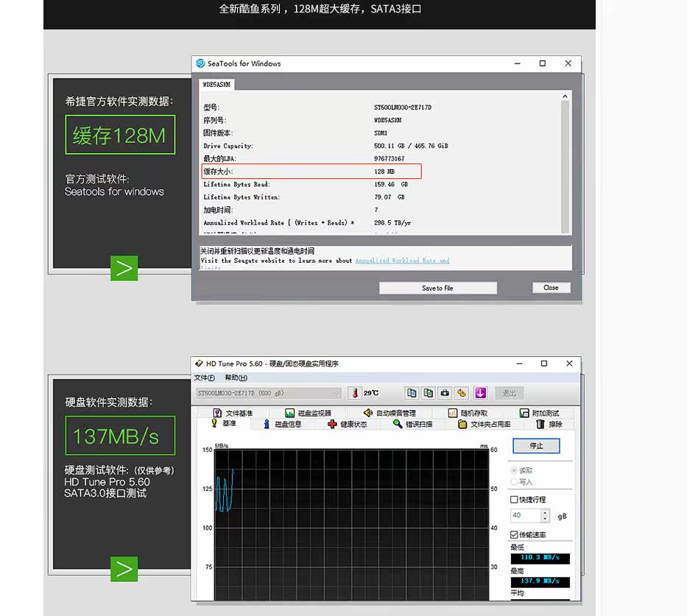Click the camera save screenshot icon
Screen dimensions: 687x616
click(x=445, y=393)
